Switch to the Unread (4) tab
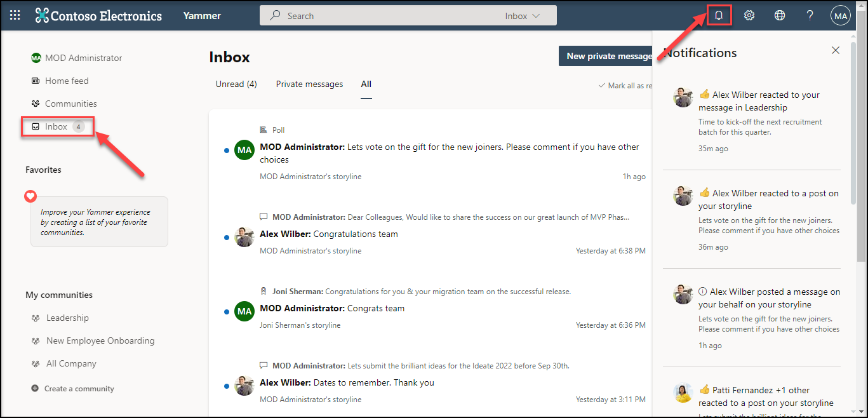The width and height of the screenshot is (868, 418). 236,84
